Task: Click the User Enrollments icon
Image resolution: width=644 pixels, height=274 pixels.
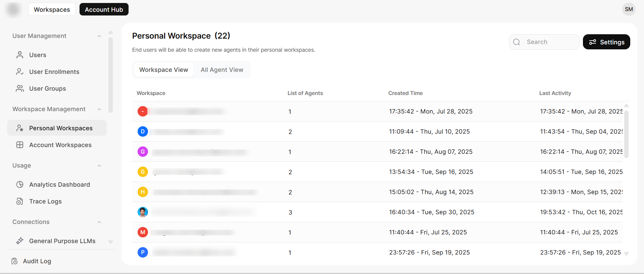Action: coord(20,72)
